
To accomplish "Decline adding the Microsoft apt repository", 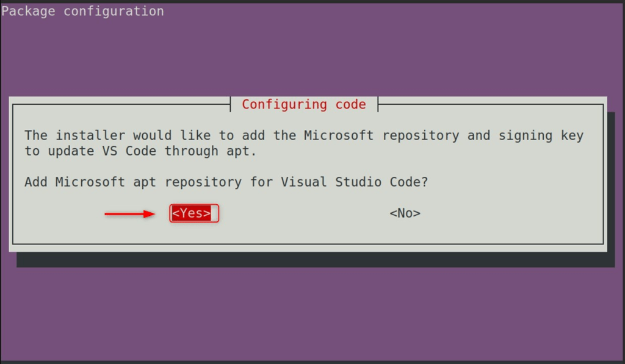I will tap(404, 213).
